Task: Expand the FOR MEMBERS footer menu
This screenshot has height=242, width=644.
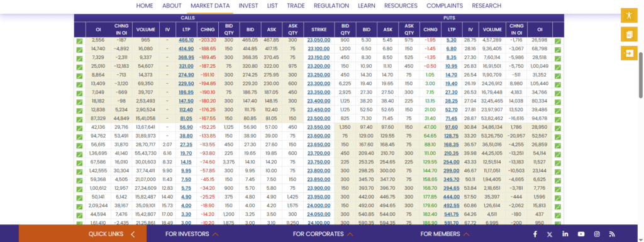Action: pos(445,234)
